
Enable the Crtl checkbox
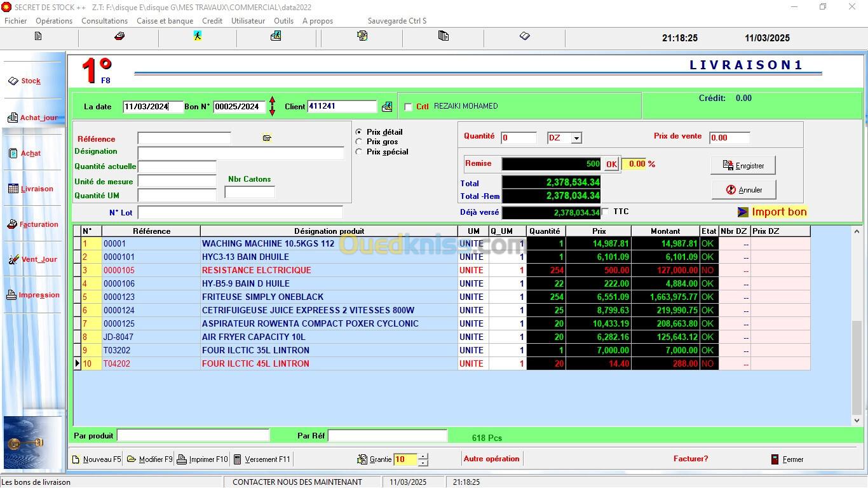[408, 107]
